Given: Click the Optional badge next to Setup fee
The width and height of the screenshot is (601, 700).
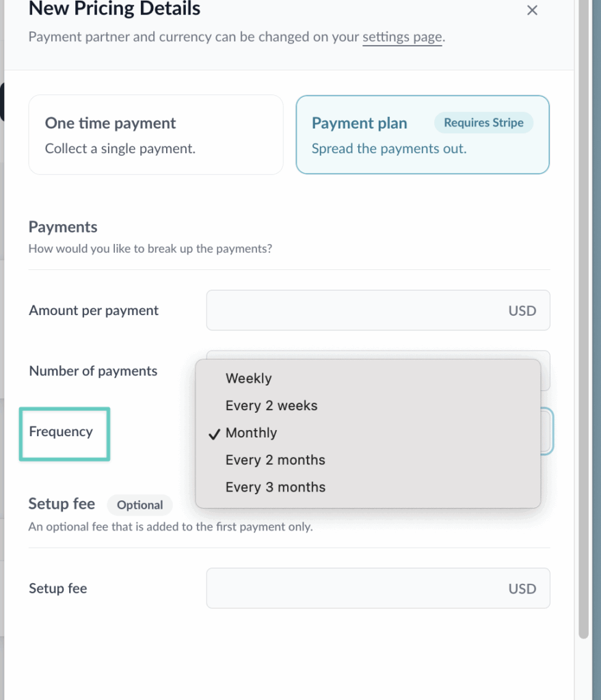Looking at the screenshot, I should coord(139,505).
